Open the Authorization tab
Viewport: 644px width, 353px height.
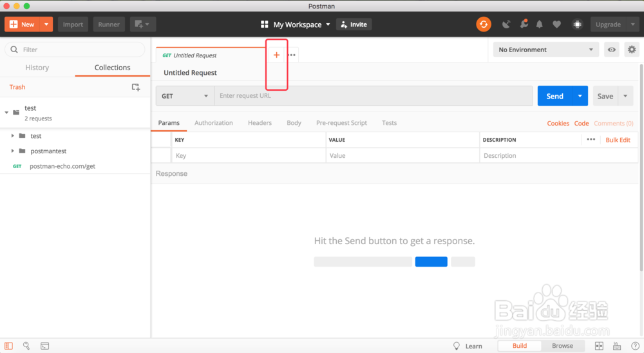click(x=214, y=123)
